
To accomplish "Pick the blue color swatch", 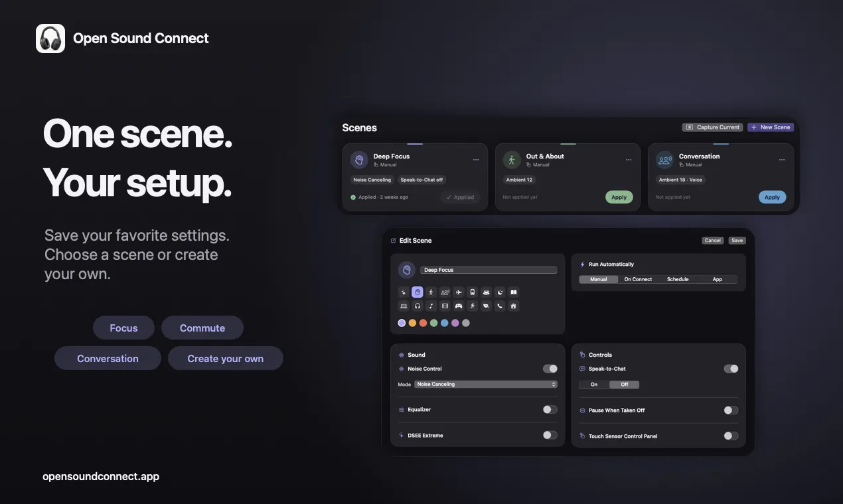I will [x=444, y=323].
